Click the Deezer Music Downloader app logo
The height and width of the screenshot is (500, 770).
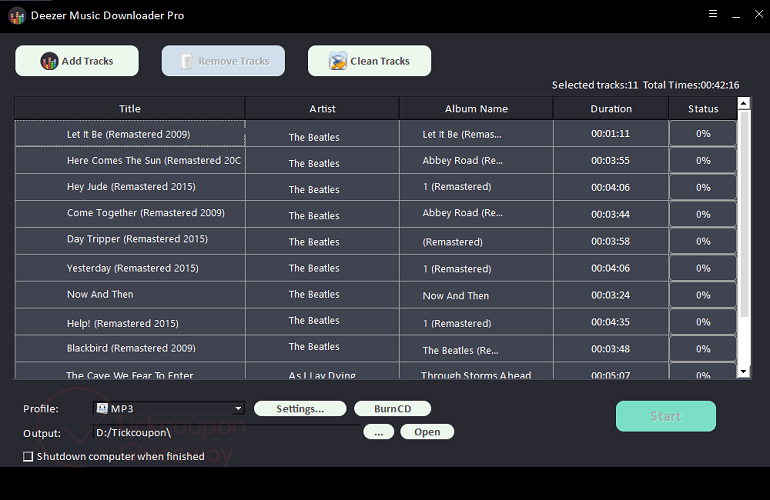point(17,16)
